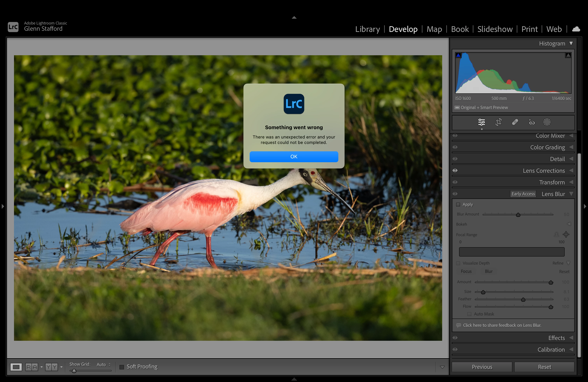Enable the Lens Blur Apply checkbox

click(x=458, y=205)
